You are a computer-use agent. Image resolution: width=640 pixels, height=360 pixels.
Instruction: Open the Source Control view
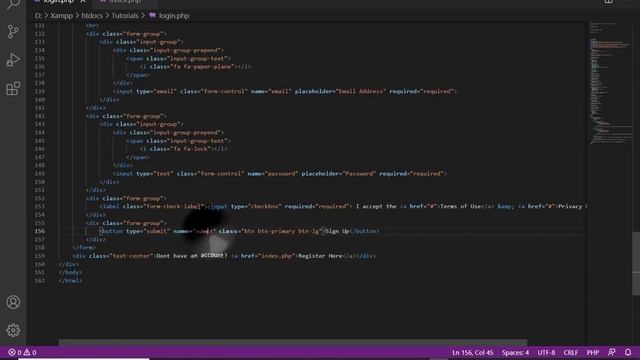[x=13, y=31]
